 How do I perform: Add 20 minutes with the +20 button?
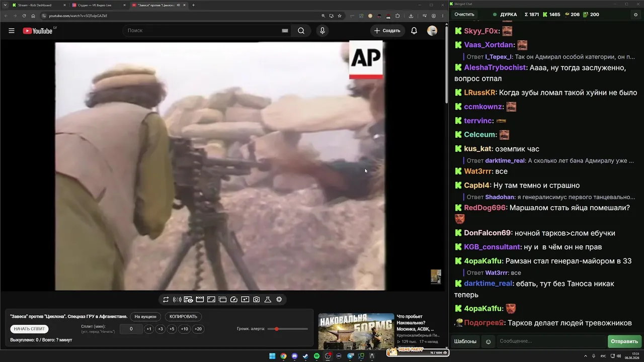pyautogui.click(x=198, y=329)
